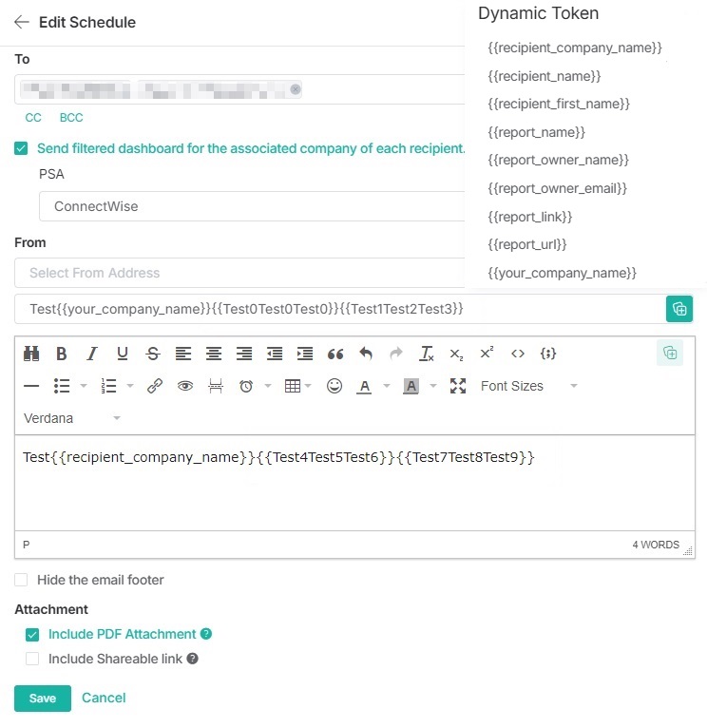Open the ConnectWise PSA dropdown
The width and height of the screenshot is (707, 728).
coord(252,206)
